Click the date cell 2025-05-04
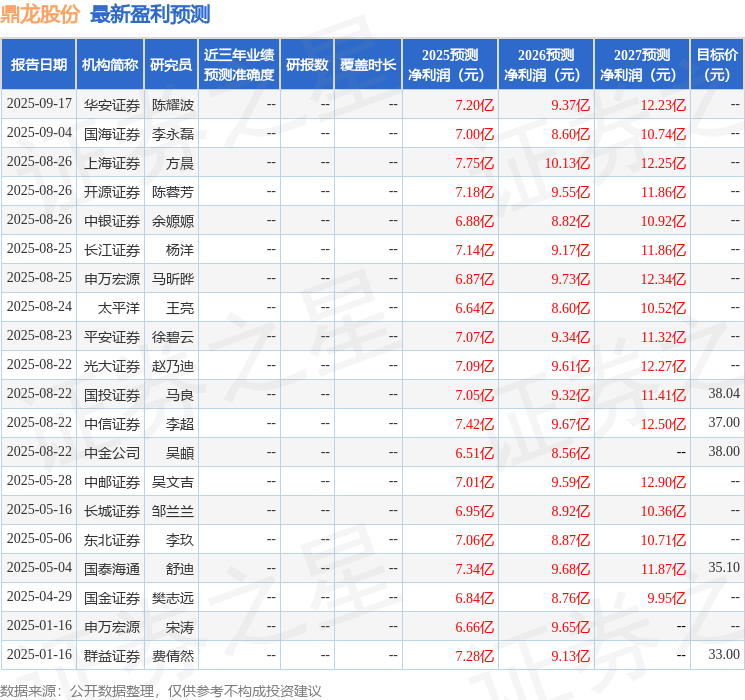The width and height of the screenshot is (745, 700). point(39,567)
